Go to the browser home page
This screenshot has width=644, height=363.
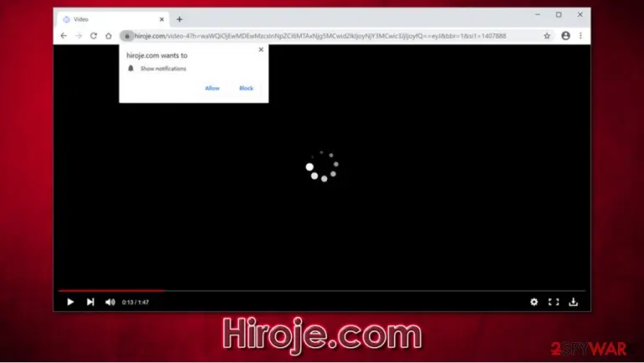(x=108, y=36)
